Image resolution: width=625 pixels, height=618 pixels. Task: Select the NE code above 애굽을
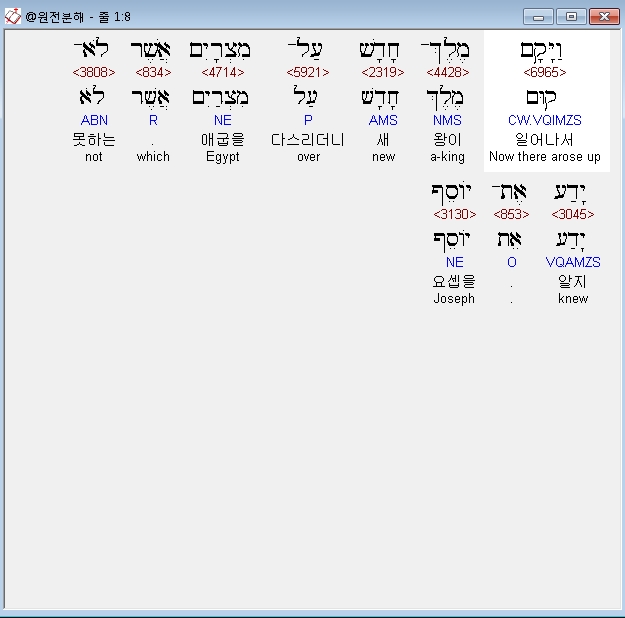click(222, 120)
